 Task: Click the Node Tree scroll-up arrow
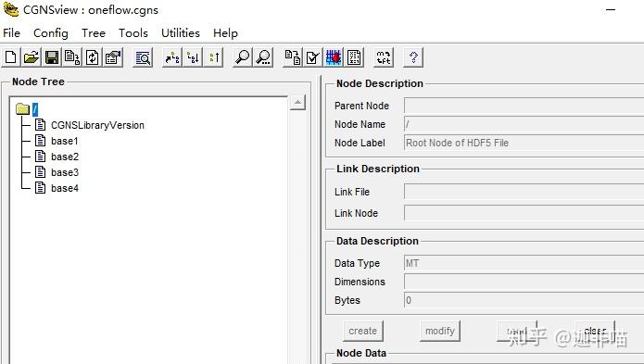coord(297,102)
